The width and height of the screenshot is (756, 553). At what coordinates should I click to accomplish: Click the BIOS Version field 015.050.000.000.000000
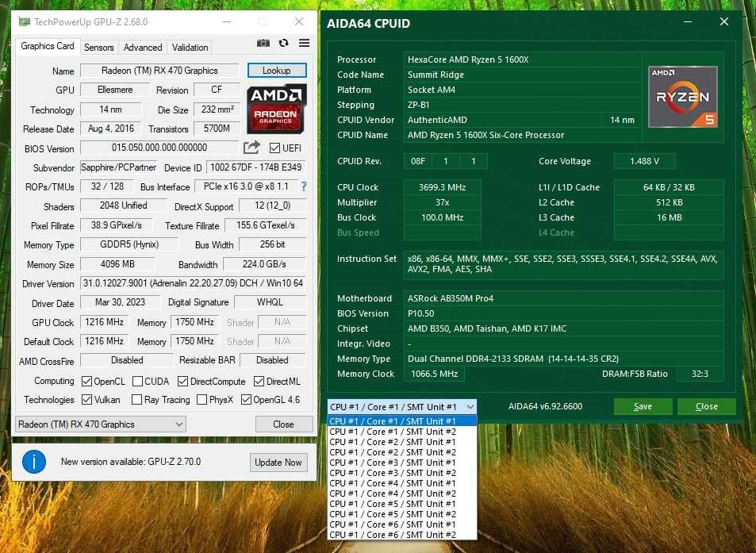[159, 148]
